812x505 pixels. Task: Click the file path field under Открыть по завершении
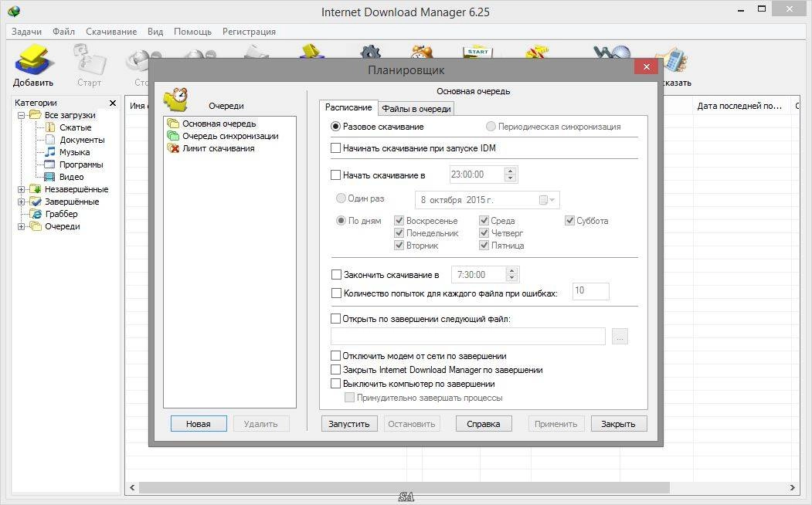(x=468, y=337)
